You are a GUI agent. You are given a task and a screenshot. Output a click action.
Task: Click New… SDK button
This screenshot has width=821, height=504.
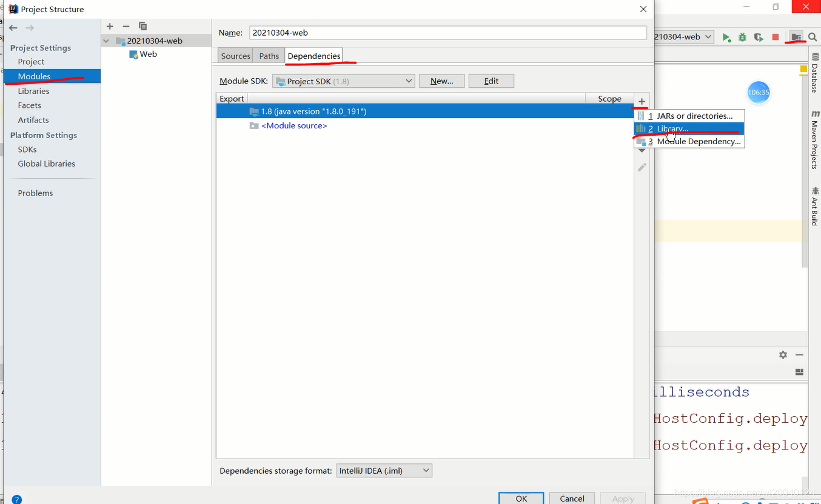pos(441,81)
